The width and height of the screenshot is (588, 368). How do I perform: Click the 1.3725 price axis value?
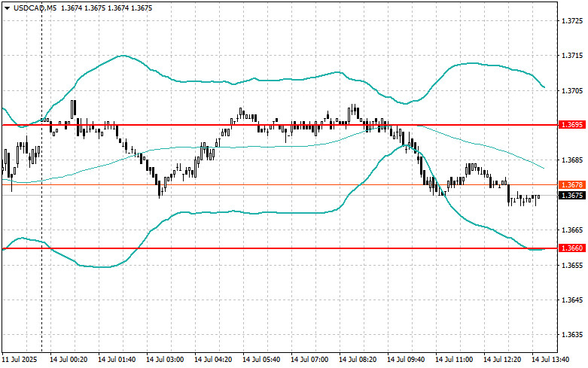(x=572, y=20)
